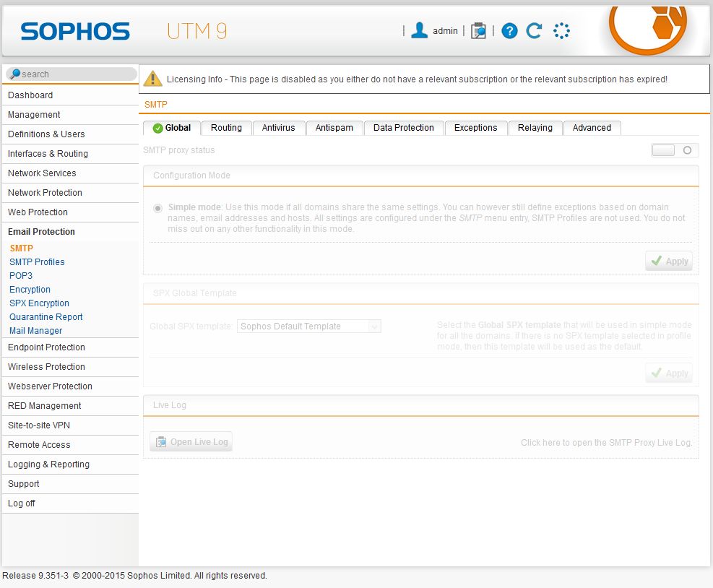Expand Definitions & Users menu

70,134
